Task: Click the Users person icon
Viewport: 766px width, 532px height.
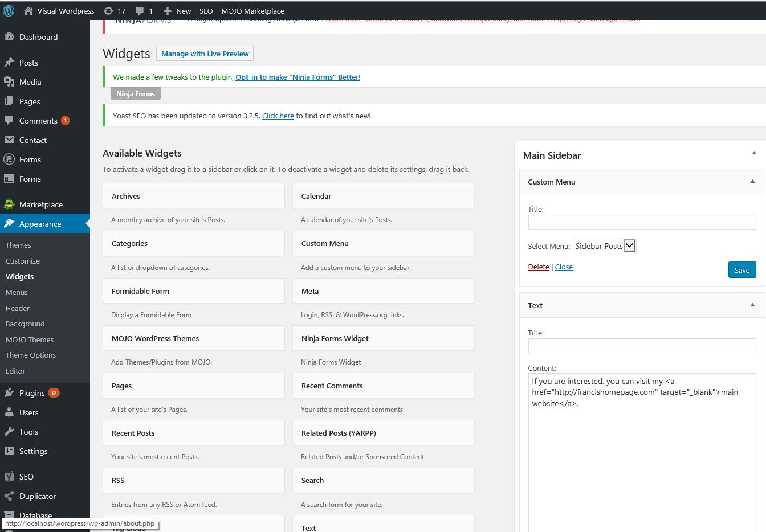Action: point(9,412)
